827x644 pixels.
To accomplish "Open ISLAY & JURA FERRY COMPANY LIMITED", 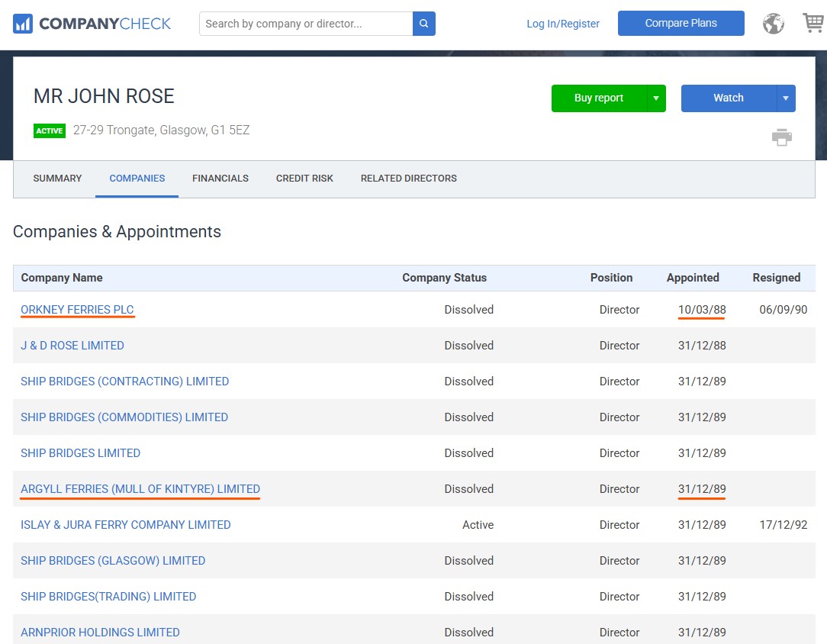I will click(x=126, y=525).
